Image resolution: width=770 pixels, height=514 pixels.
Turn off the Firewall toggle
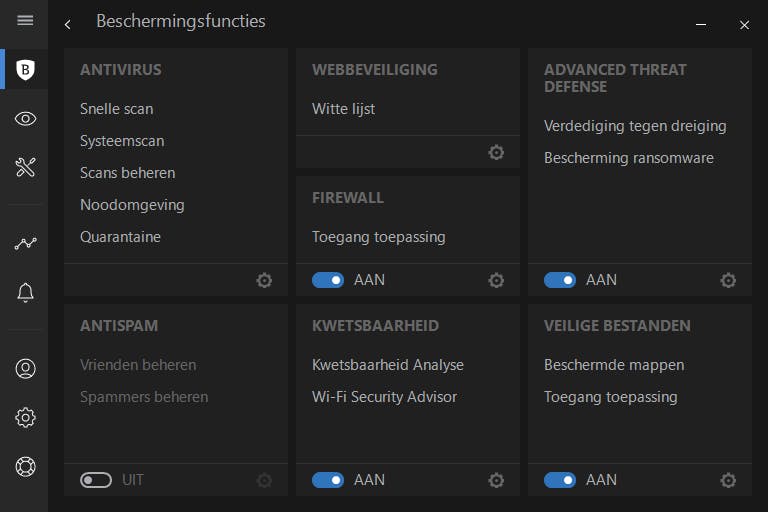328,281
